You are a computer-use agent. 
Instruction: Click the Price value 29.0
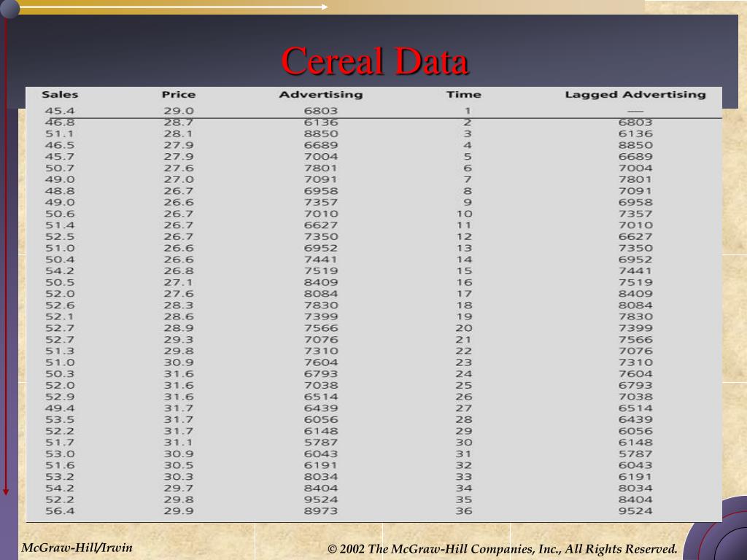click(x=179, y=111)
